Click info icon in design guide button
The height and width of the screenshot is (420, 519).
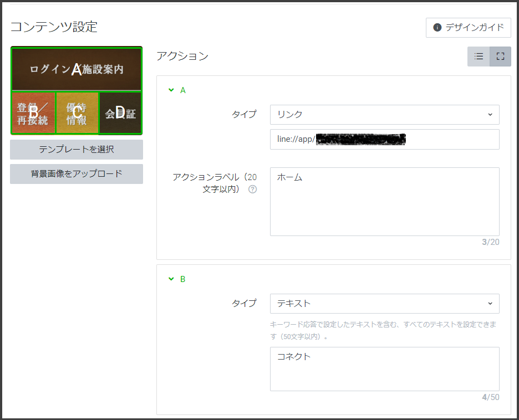[x=437, y=27]
